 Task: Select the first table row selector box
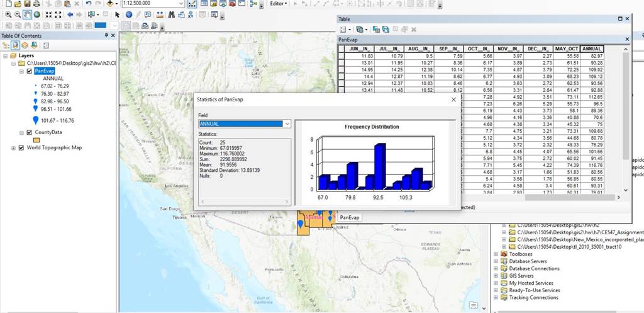click(x=341, y=56)
